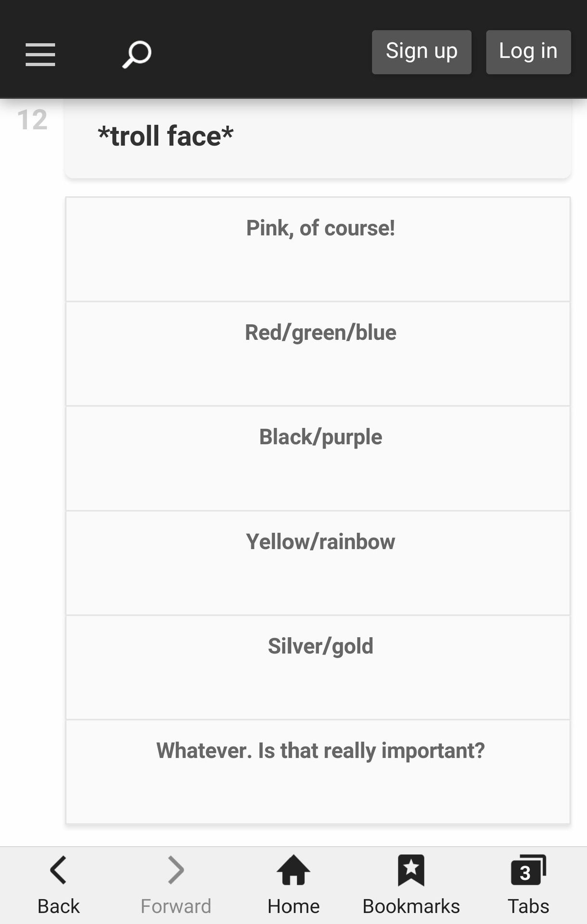Tap the Forward arrow icon

tap(176, 870)
